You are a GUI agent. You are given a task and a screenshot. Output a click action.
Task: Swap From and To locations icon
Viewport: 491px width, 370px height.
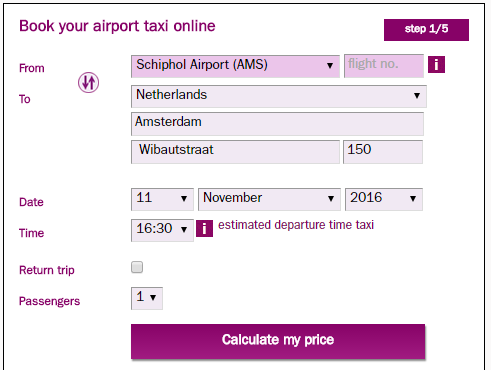[x=88, y=82]
